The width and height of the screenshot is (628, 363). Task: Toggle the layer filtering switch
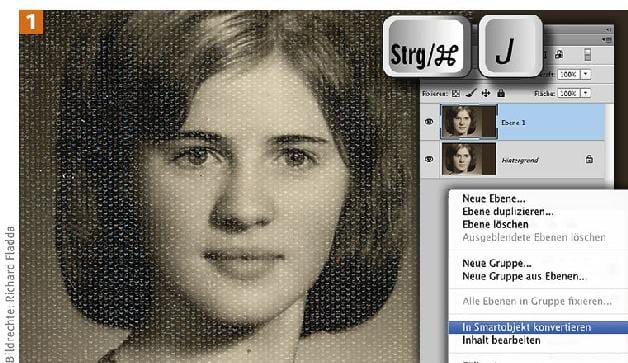click(x=588, y=54)
